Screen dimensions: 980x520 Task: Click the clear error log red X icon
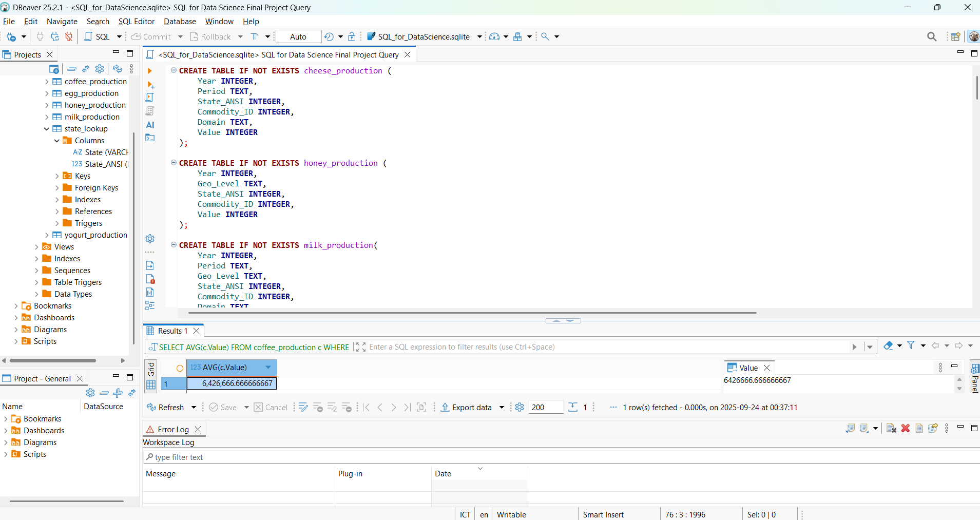tap(906, 428)
